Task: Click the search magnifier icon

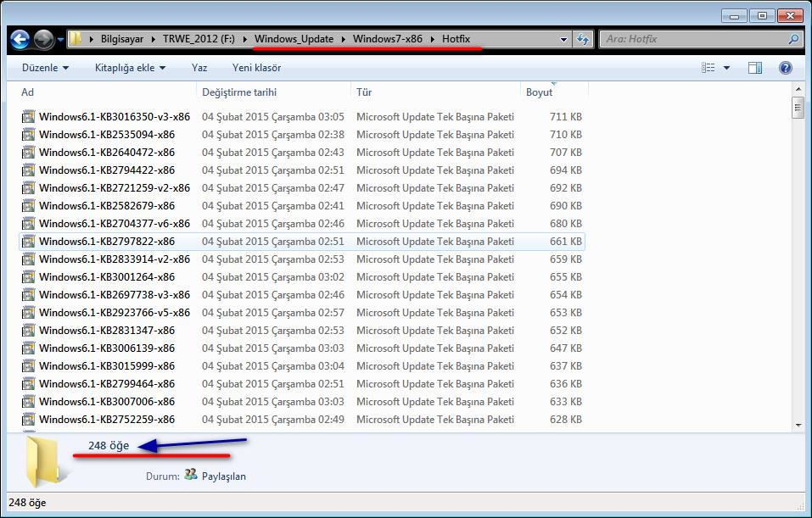Action: point(793,39)
